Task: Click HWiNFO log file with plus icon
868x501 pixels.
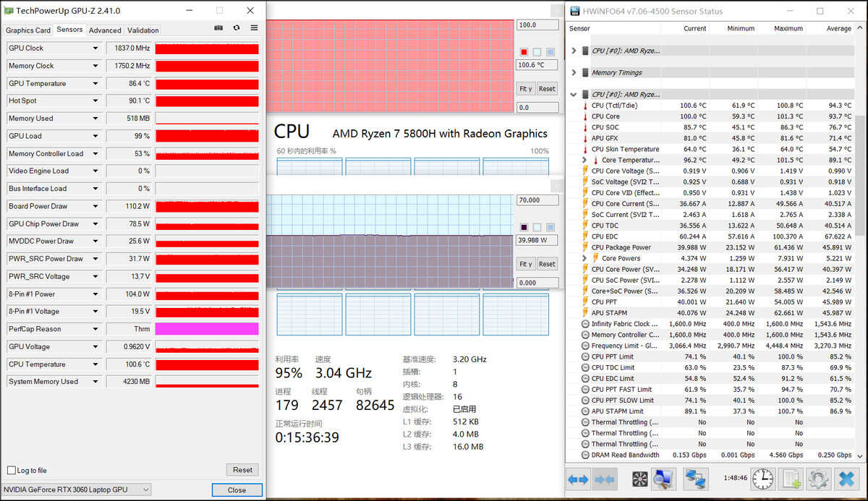Action: (x=791, y=479)
